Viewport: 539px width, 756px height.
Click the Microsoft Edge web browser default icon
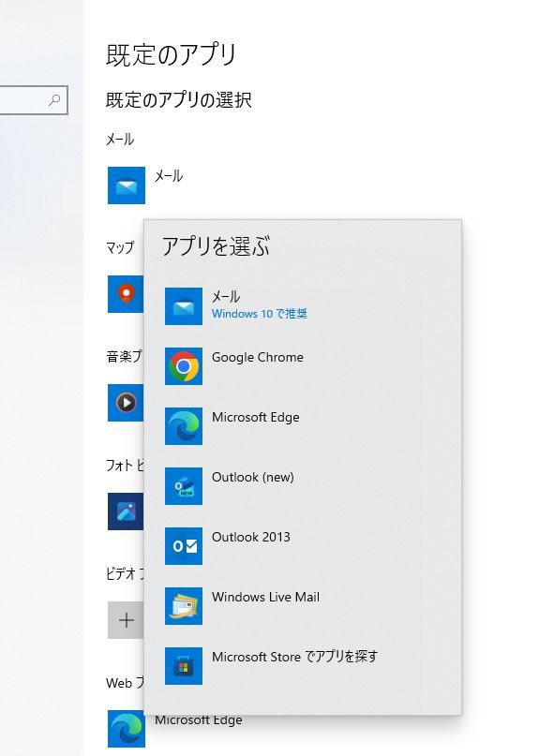pyautogui.click(x=127, y=729)
